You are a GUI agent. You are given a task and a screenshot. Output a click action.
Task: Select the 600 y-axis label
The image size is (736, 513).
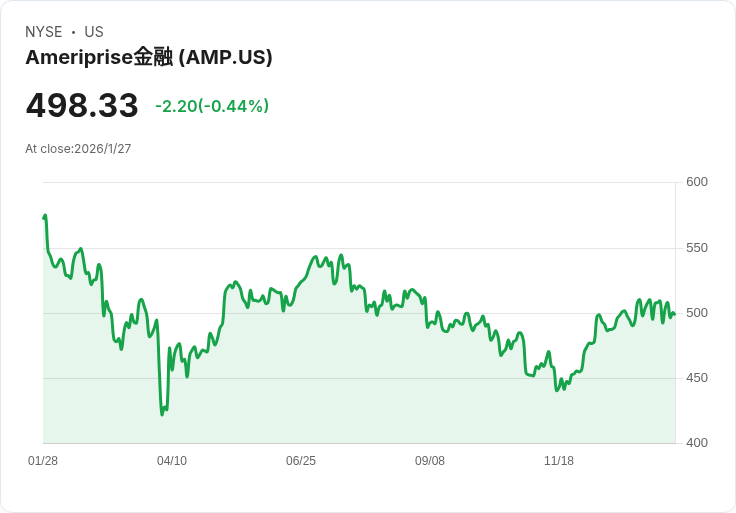coord(697,182)
